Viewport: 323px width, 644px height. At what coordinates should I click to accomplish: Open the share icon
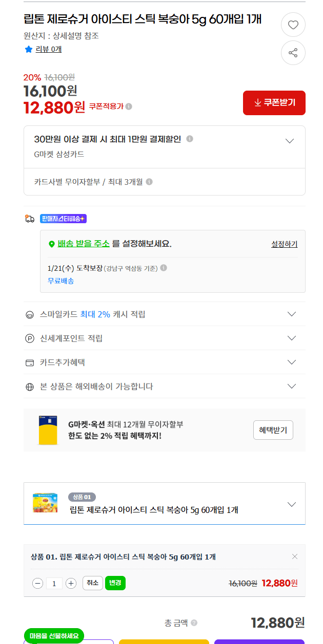[x=293, y=53]
